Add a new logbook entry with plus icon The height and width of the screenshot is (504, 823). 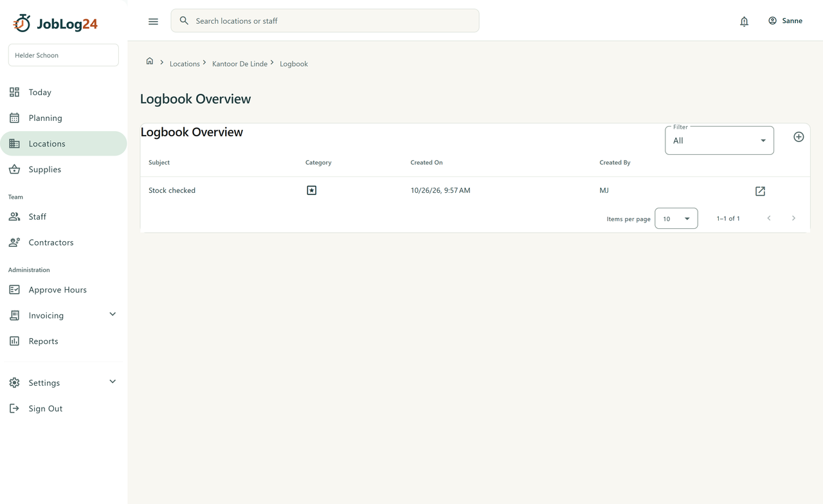(799, 137)
